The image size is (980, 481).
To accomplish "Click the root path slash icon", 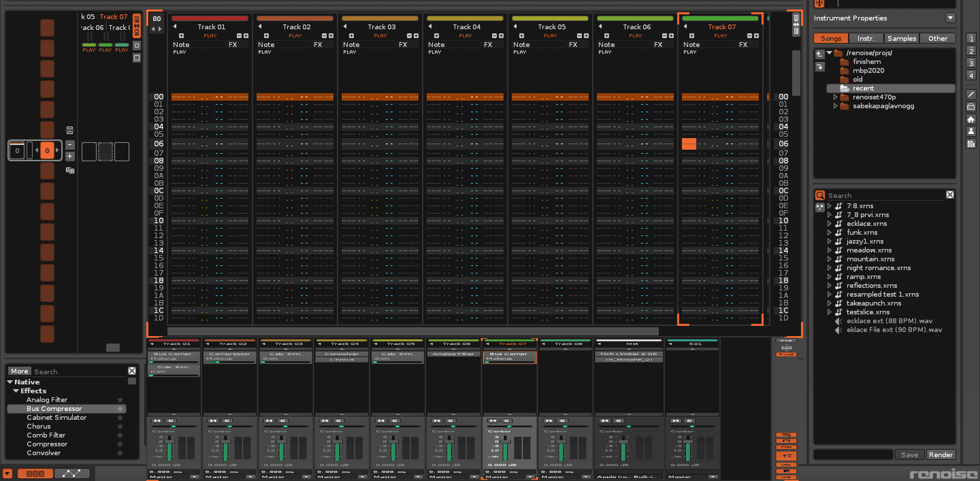I will tap(971, 94).
